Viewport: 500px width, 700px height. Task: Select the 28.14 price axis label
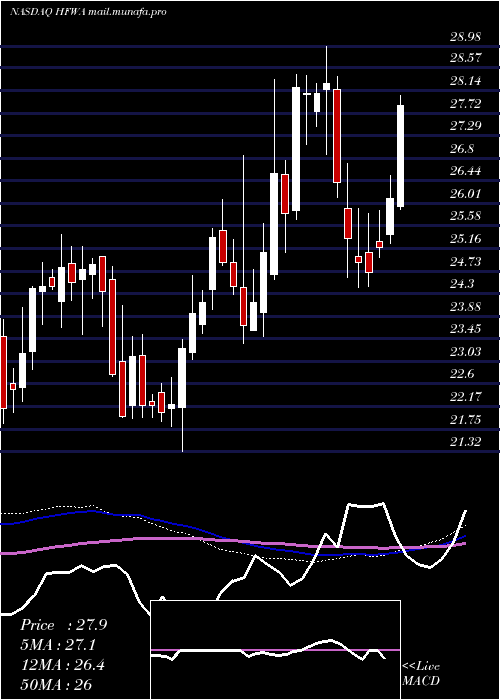pos(466,81)
